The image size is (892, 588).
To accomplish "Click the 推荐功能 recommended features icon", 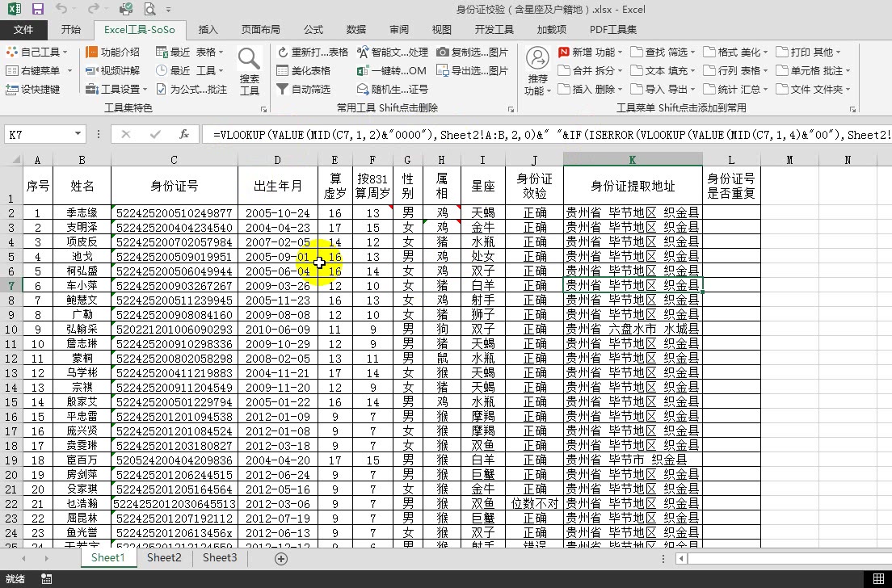I will (x=536, y=69).
